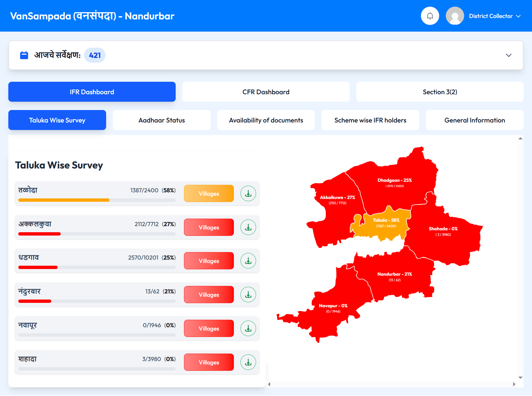Open Villages list for नंदुरबार
Image resolution: width=532 pixels, height=396 pixels.
click(x=209, y=295)
